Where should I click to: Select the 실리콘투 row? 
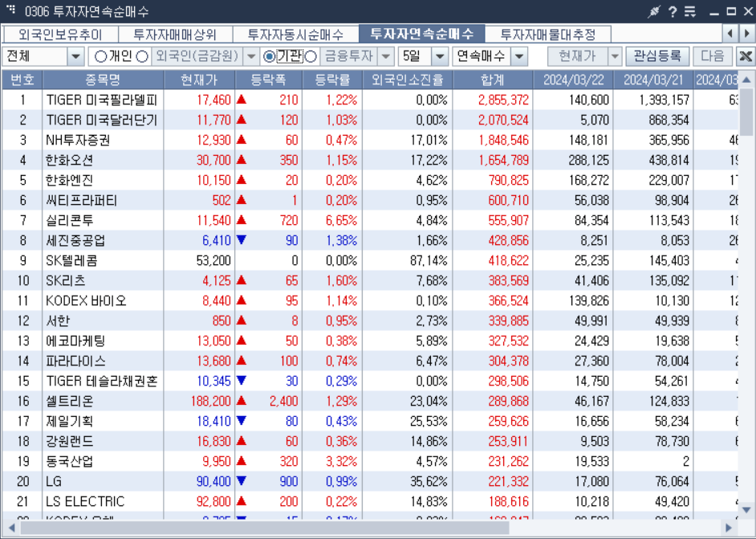pos(370,221)
